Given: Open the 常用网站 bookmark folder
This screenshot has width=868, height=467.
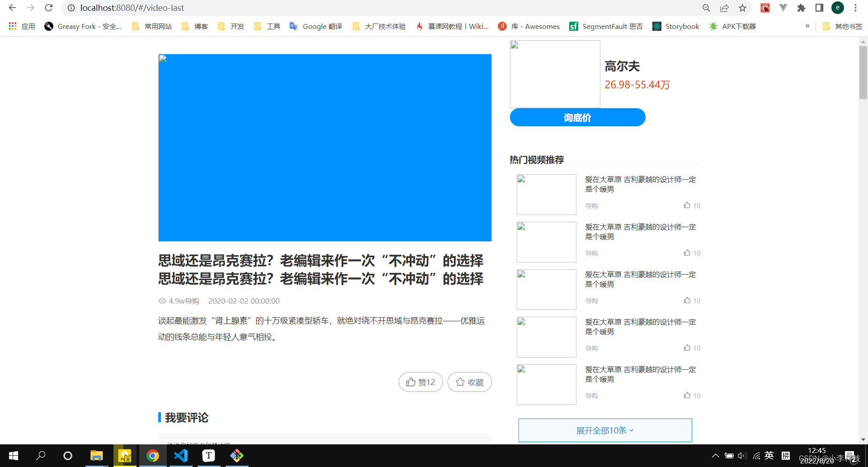Looking at the screenshot, I should pos(152,26).
